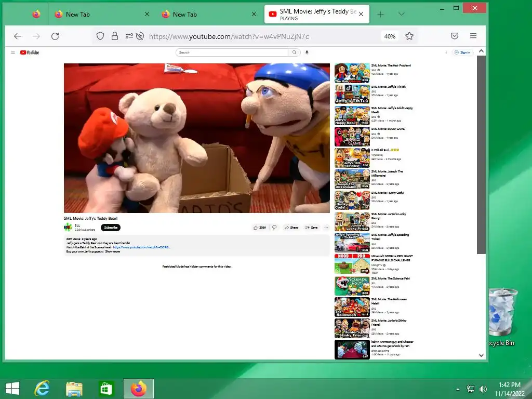Open the site permissions icon in address bar
The width and height of the screenshot is (532, 399).
129,36
